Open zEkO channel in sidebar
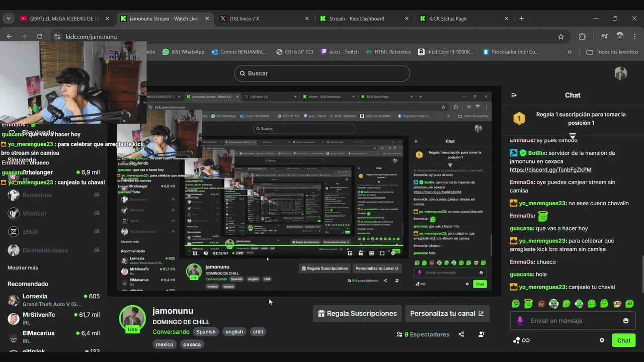Screen dimensions: 644x362 (53, 232)
